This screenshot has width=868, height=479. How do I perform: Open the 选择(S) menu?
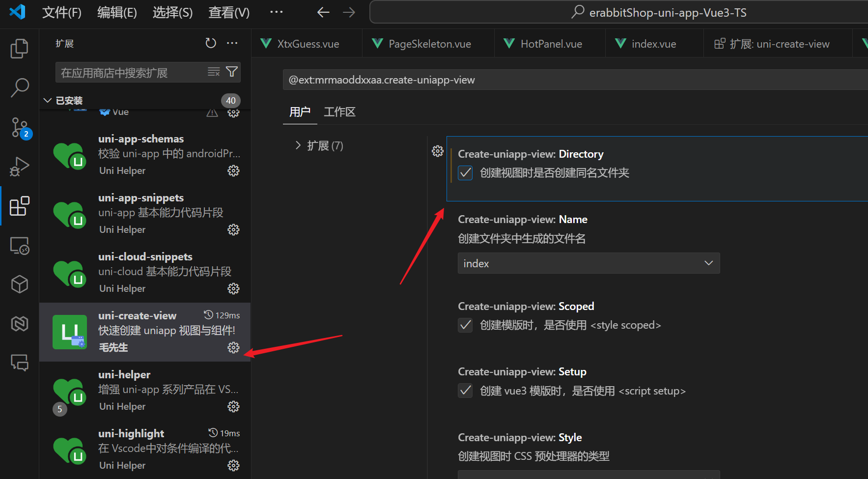point(172,12)
